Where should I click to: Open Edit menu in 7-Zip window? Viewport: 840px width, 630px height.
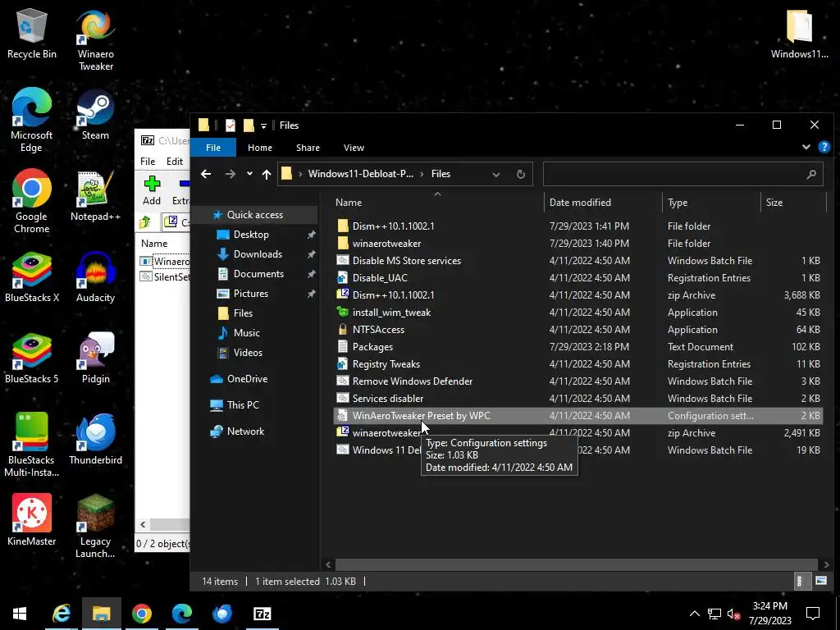coord(175,162)
